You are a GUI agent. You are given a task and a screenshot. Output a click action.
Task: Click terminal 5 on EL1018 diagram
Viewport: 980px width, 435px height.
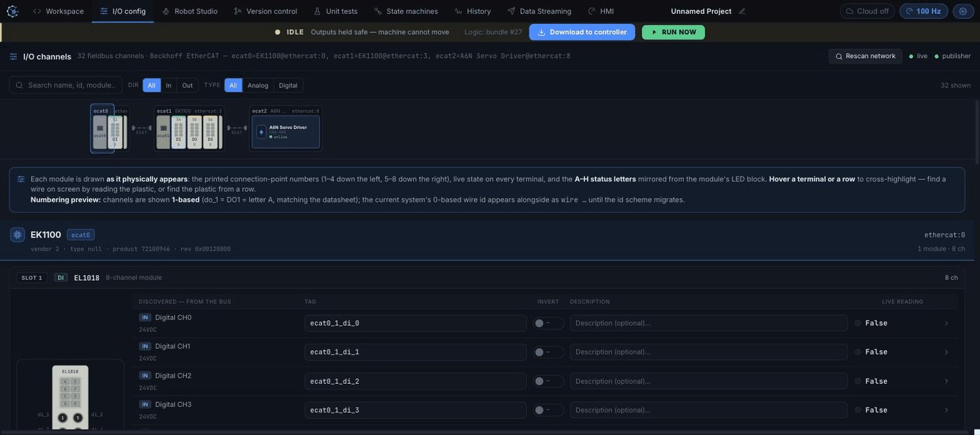tap(78, 417)
